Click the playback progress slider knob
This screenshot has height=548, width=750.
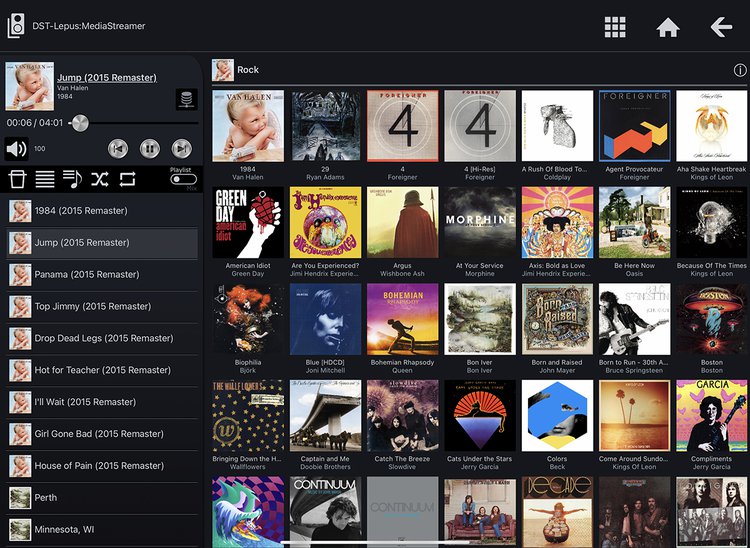coord(79,123)
